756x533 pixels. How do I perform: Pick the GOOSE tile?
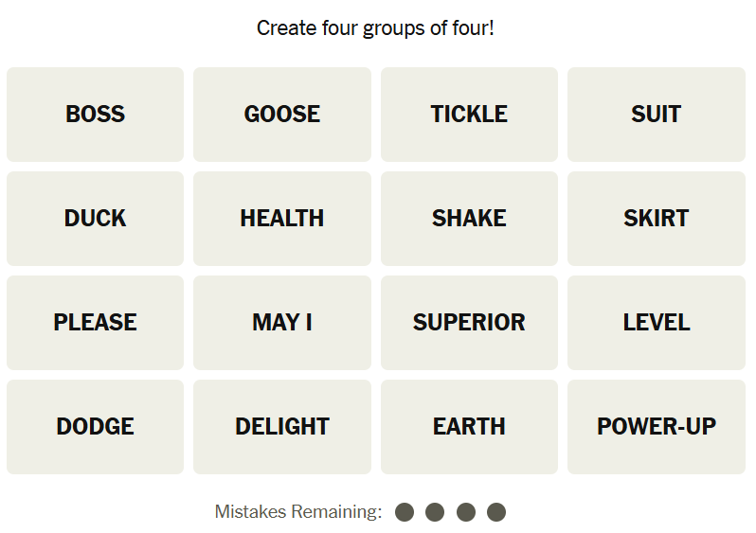(282, 115)
